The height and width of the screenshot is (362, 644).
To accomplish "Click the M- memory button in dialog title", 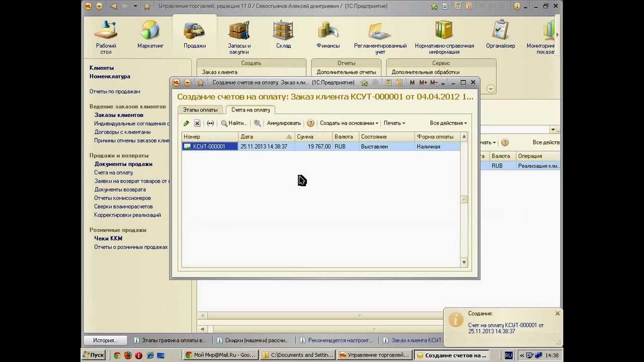I will click(x=434, y=82).
